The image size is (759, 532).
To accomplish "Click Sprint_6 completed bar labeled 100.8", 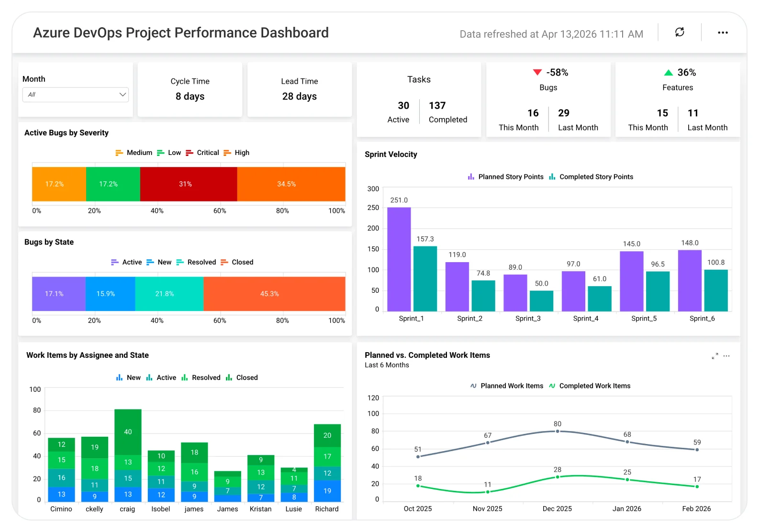I will 716,290.
